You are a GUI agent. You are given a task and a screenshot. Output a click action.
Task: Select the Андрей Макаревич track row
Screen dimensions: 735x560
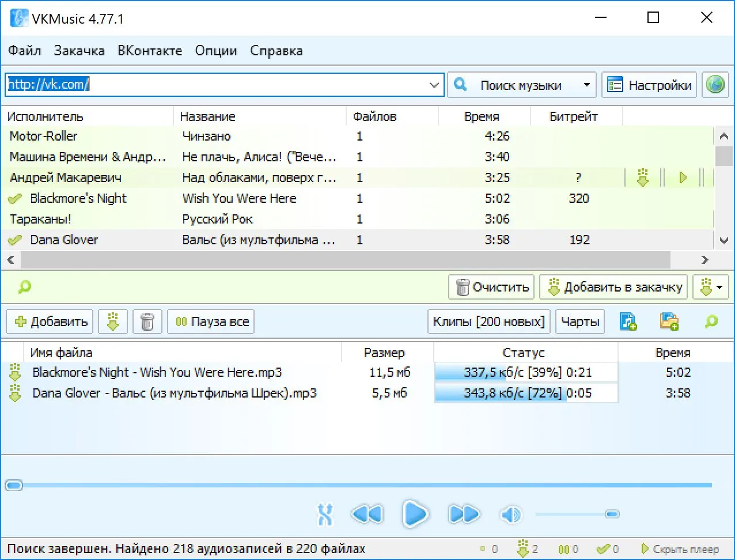pyautogui.click(x=357, y=177)
